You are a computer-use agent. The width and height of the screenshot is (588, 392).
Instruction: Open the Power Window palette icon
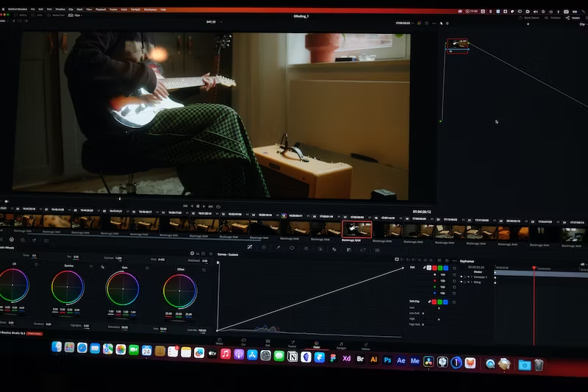pyautogui.click(x=292, y=248)
